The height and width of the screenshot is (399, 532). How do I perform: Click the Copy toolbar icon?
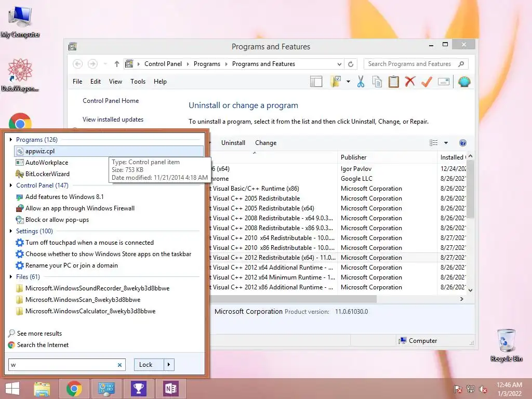pyautogui.click(x=377, y=82)
